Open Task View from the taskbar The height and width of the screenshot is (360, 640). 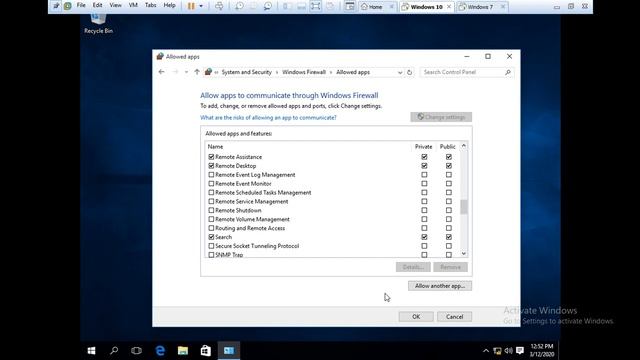[136, 351]
